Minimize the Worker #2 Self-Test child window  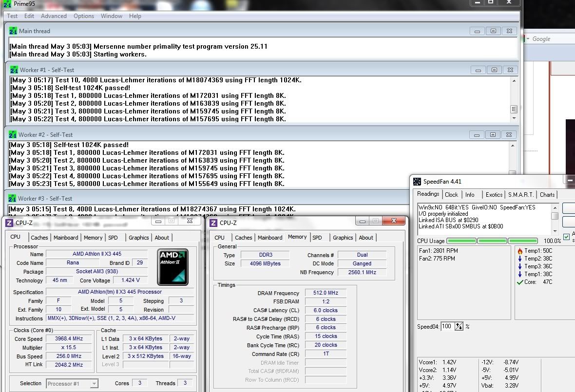tap(477, 135)
